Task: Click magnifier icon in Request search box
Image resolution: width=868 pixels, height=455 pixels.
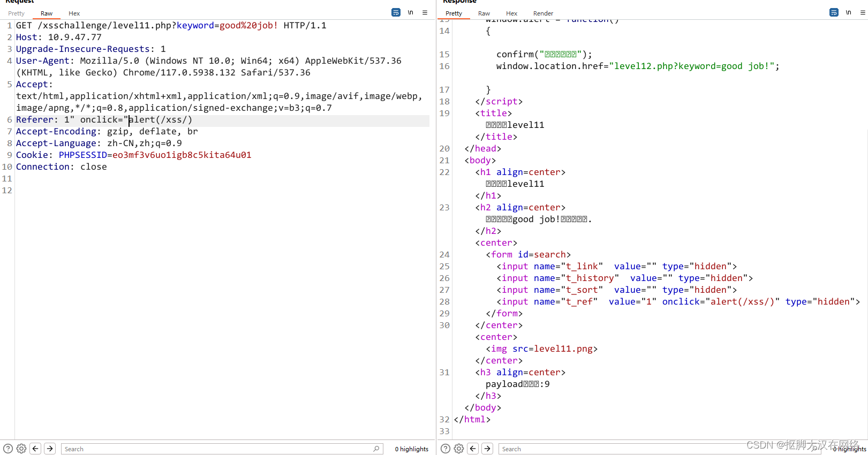Action: tap(376, 449)
